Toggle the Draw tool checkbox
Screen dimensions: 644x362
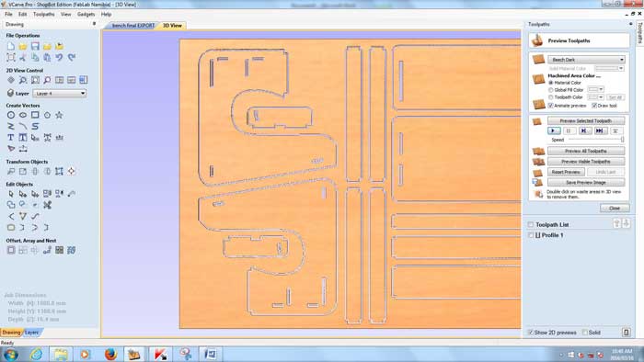[x=594, y=106]
